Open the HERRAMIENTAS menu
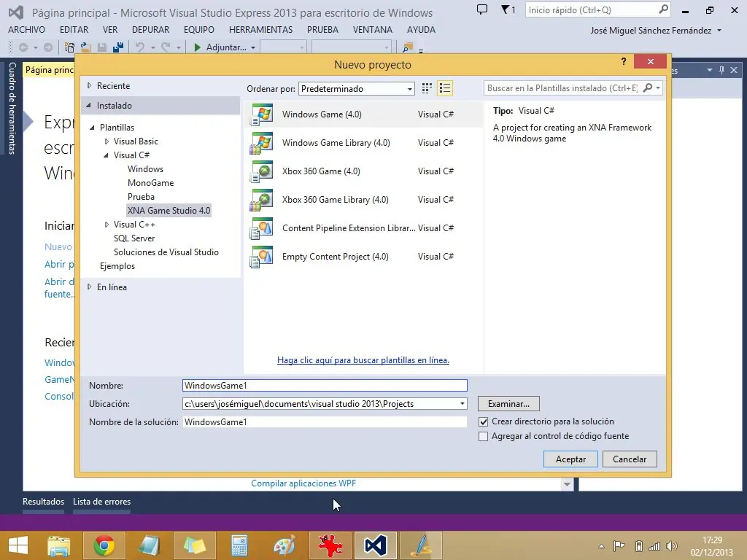 tap(260, 30)
